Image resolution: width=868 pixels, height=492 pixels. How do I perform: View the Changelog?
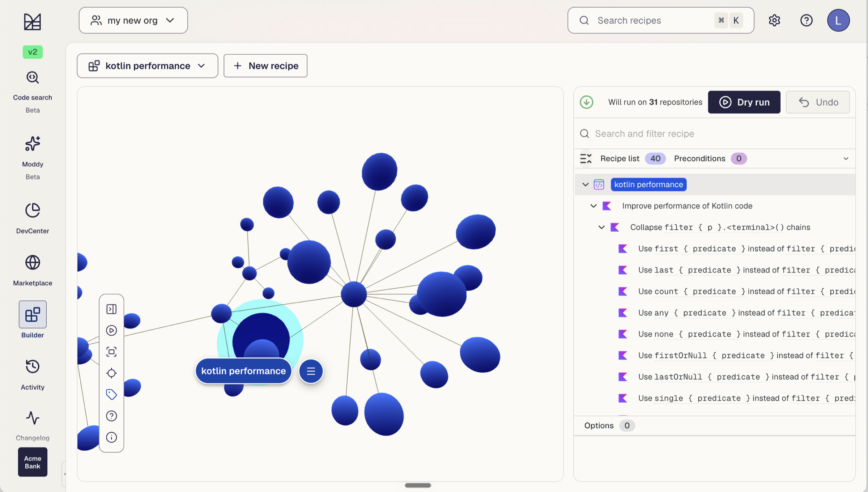coord(33,426)
